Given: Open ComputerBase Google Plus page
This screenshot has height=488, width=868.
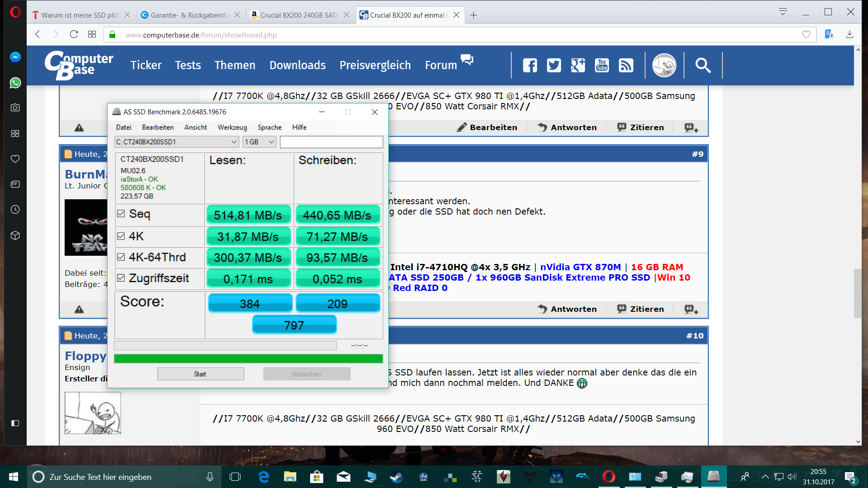Looking at the screenshot, I should [x=578, y=66].
